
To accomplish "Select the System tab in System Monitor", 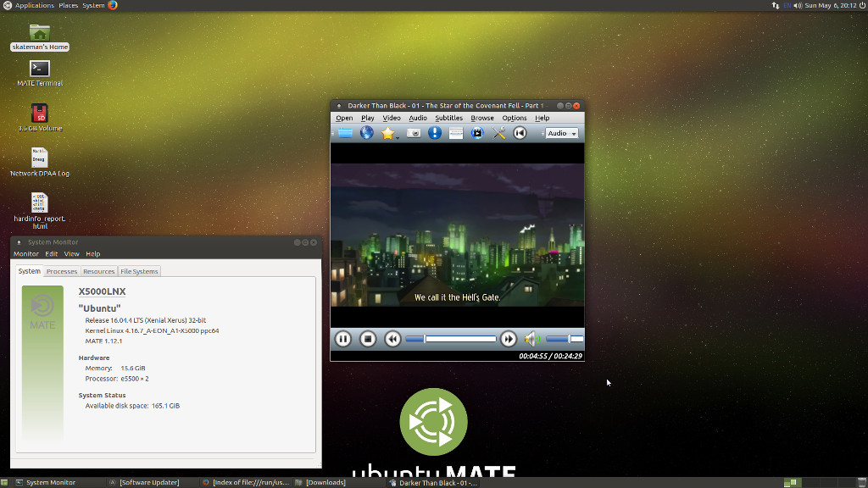I will [30, 271].
